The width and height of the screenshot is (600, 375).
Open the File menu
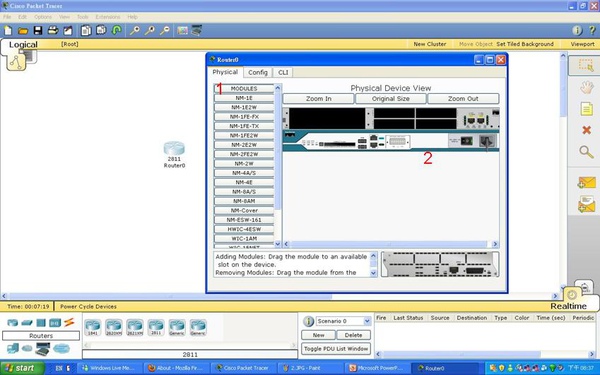[7, 17]
